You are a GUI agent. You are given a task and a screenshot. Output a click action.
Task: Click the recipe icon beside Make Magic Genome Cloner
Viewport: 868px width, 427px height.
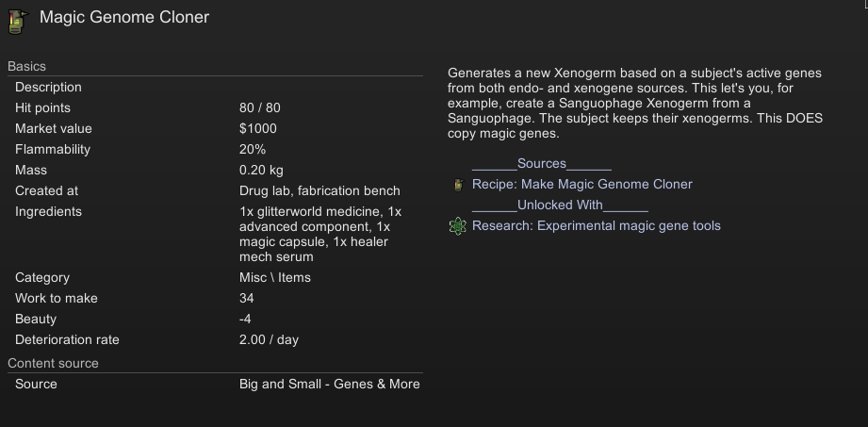tap(458, 185)
